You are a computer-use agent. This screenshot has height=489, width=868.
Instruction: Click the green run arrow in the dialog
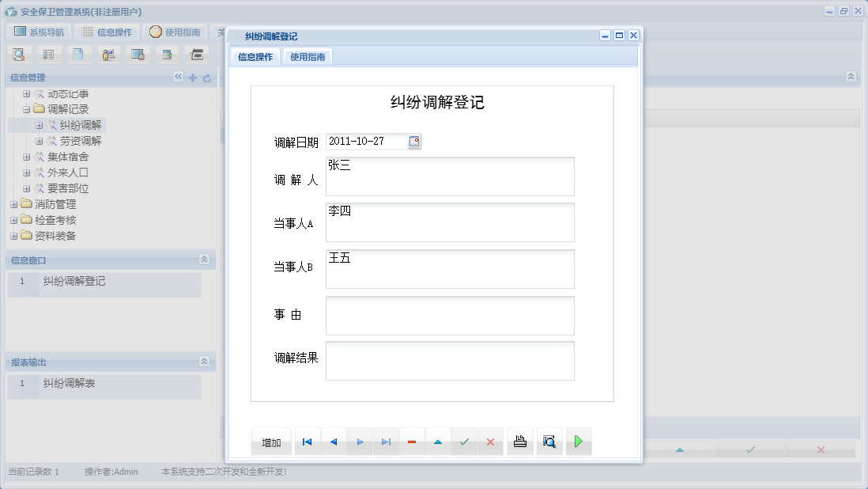point(578,442)
